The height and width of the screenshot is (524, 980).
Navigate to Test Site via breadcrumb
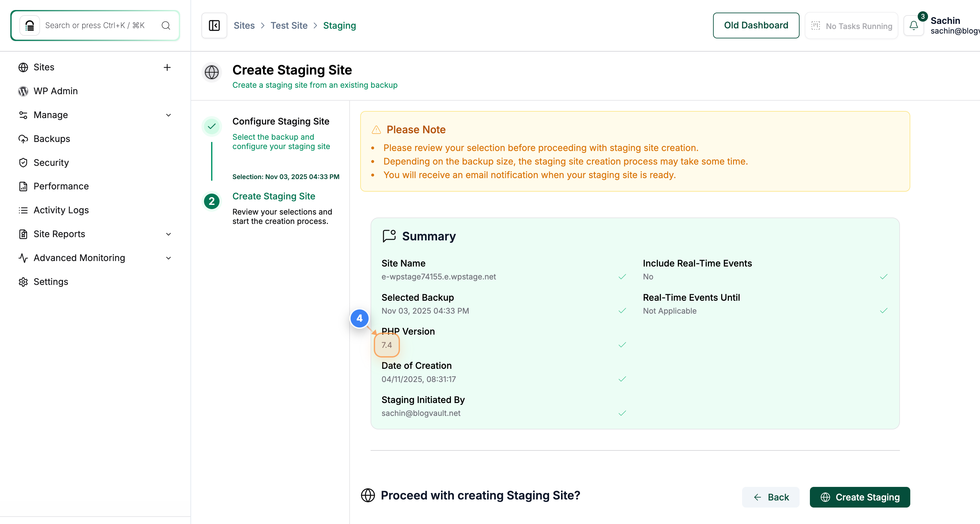[x=289, y=25]
